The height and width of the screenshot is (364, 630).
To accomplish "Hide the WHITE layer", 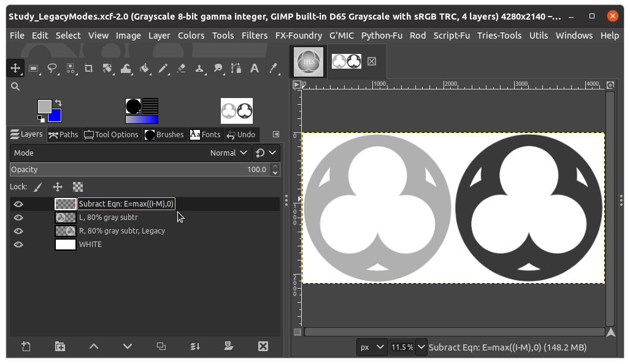I will [18, 245].
